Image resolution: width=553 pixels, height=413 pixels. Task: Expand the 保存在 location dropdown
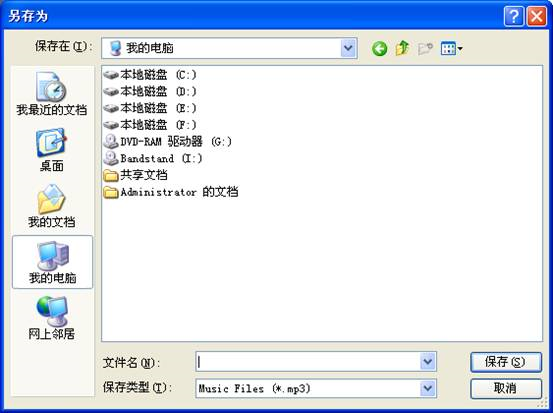tap(348, 48)
